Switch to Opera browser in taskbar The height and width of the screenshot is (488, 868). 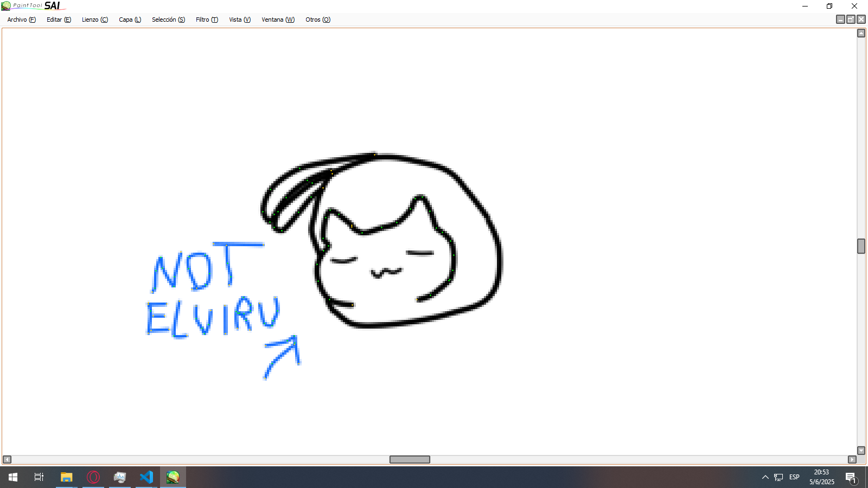[93, 477]
